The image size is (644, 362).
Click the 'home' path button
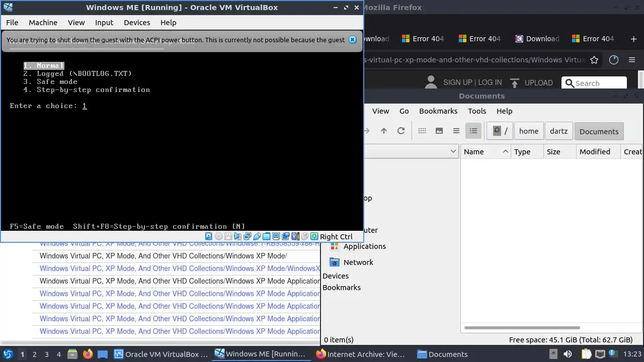pyautogui.click(x=529, y=131)
